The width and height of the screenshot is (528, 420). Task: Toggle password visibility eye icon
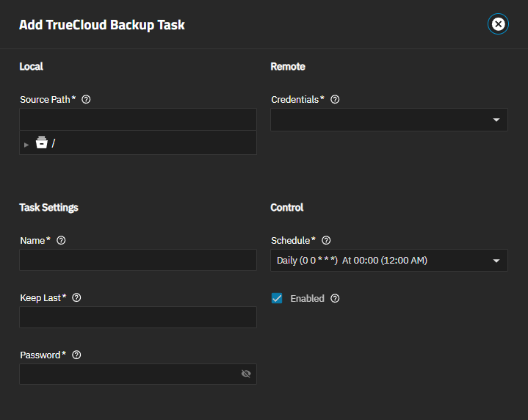246,374
